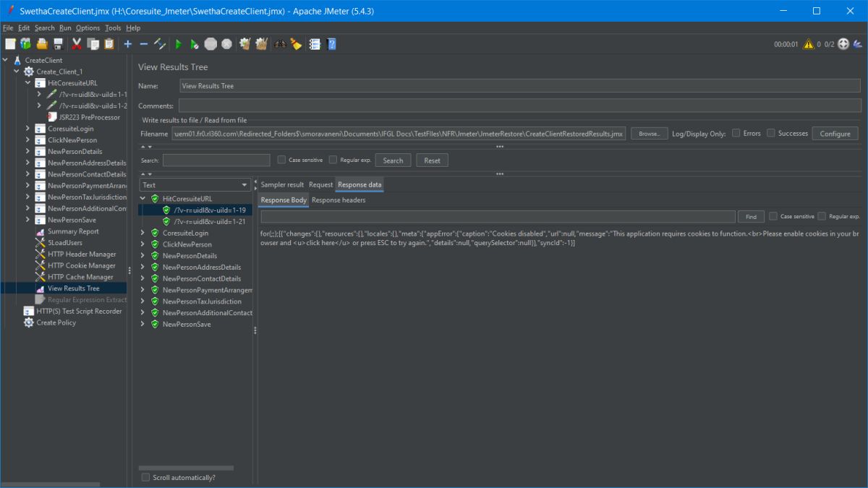Viewport: 868px width, 488px height.
Task: Expand NewPersonSave in test plan tree
Action: pyautogui.click(x=28, y=220)
